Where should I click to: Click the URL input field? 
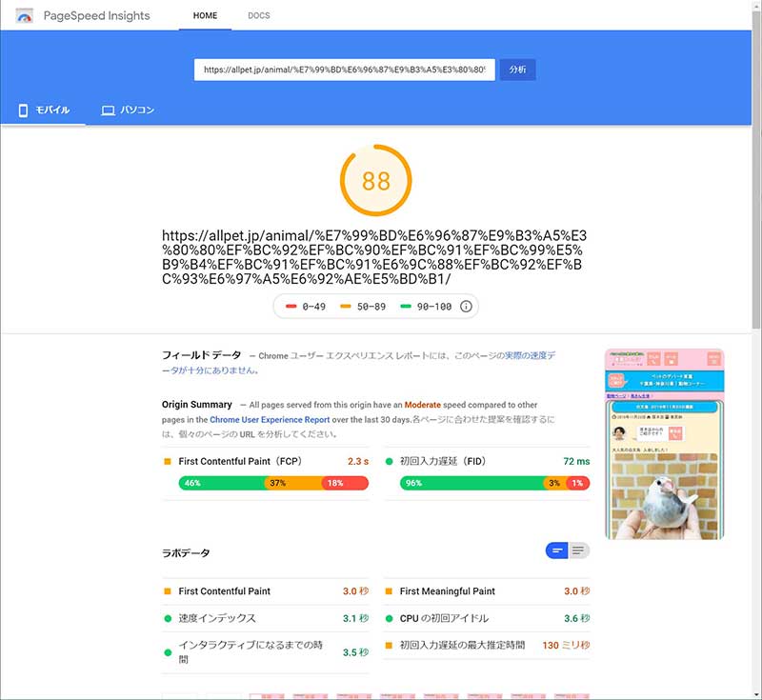[344, 70]
